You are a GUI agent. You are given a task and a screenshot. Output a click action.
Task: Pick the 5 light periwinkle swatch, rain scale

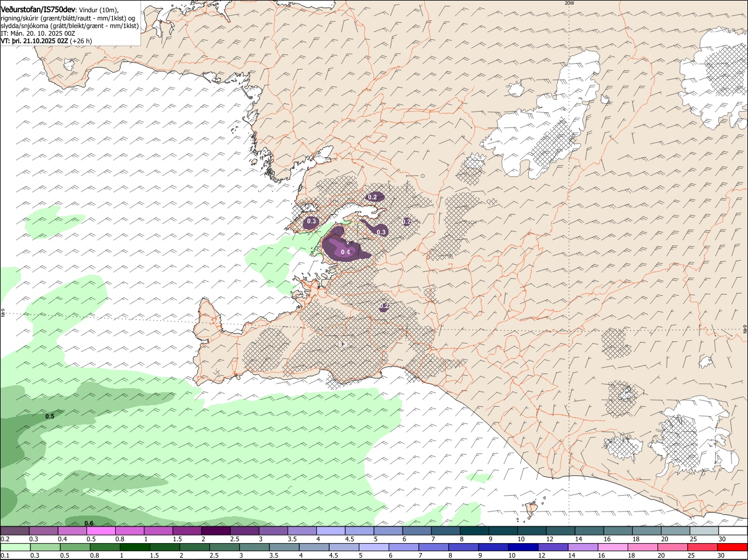click(374, 547)
